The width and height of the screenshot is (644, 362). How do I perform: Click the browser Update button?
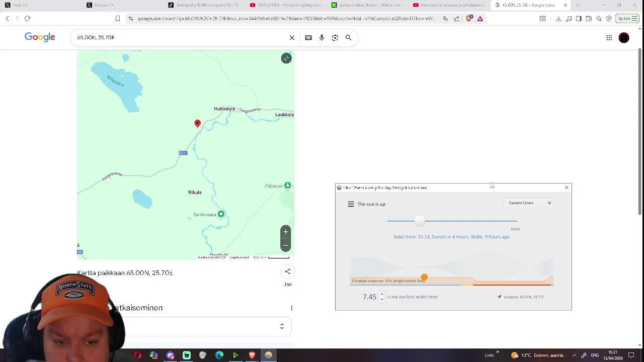(627, 19)
